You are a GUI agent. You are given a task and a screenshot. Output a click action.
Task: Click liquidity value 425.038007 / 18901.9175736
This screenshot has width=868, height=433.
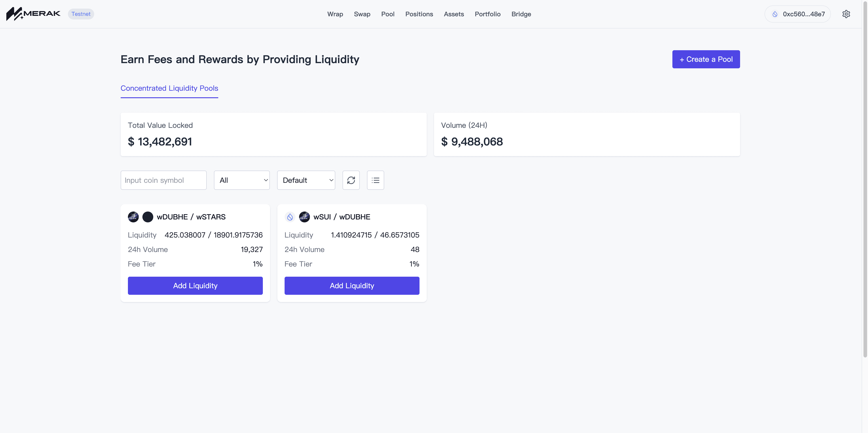point(214,235)
